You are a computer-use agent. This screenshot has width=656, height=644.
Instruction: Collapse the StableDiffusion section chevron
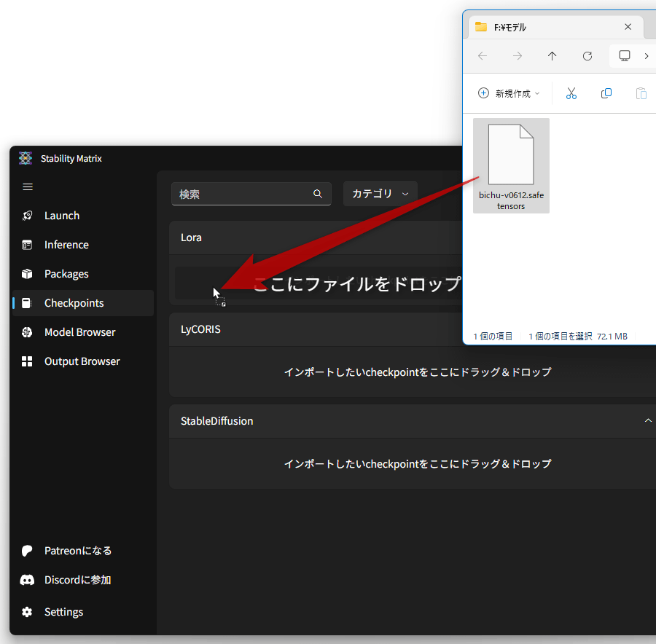[648, 420]
